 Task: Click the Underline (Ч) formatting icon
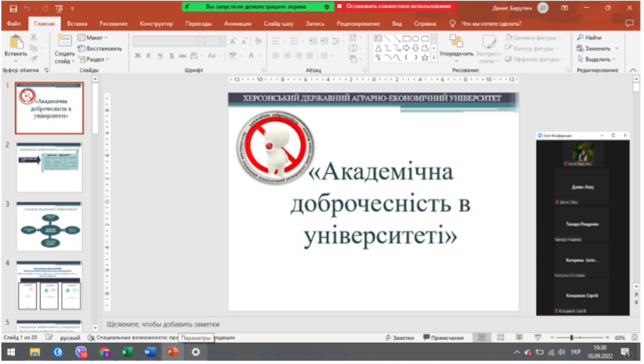click(159, 56)
